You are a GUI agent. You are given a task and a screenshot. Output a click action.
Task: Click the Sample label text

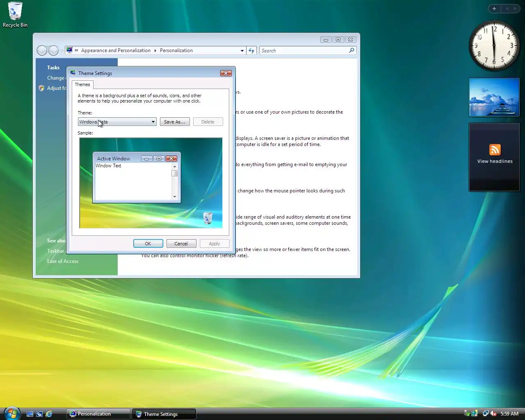[85, 133]
